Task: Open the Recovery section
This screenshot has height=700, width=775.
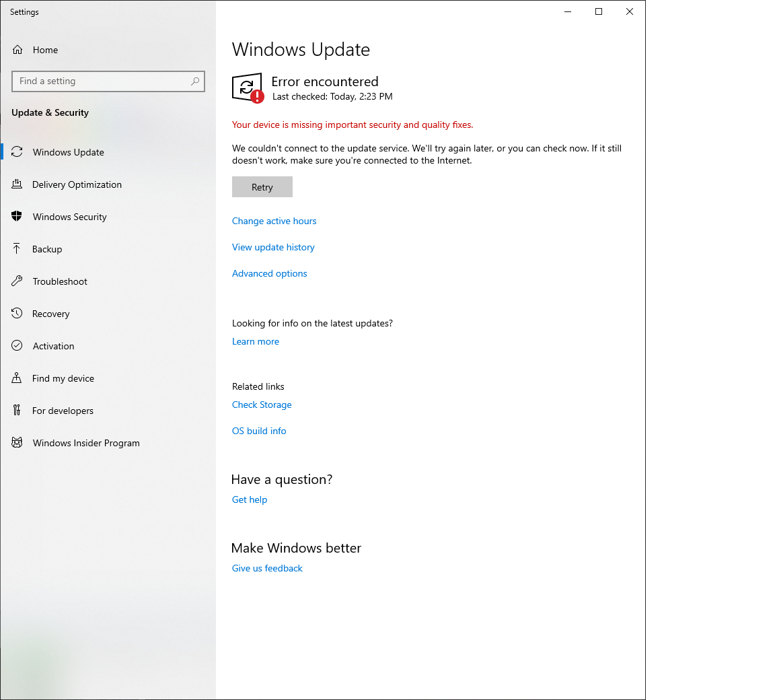Action: pyautogui.click(x=108, y=314)
